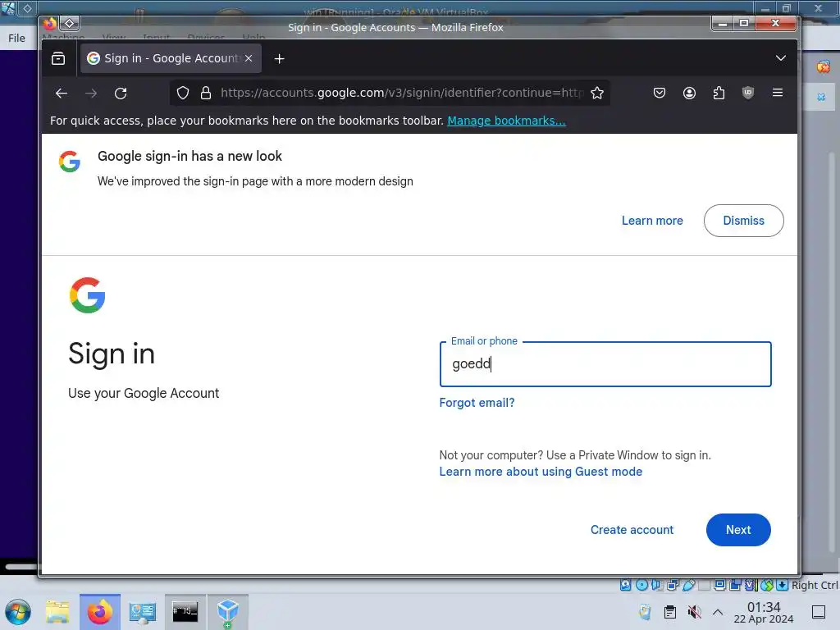Bookmark this page with the star icon
The width and height of the screenshot is (840, 630).
[x=597, y=94]
